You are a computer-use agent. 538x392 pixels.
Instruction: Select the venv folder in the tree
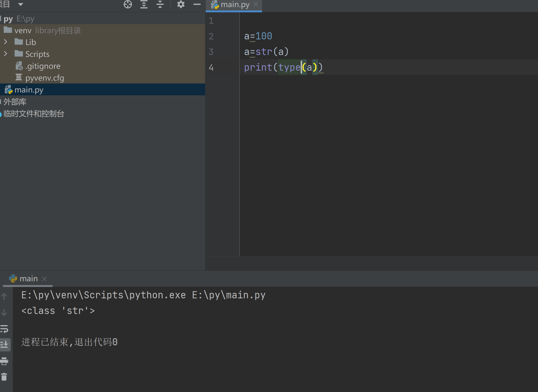click(x=102, y=30)
